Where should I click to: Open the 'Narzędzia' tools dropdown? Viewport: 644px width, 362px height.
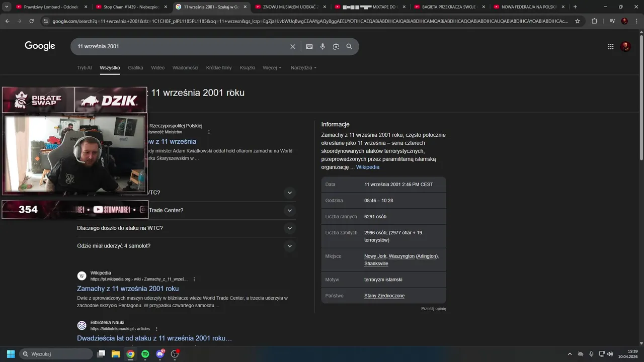[303, 68]
